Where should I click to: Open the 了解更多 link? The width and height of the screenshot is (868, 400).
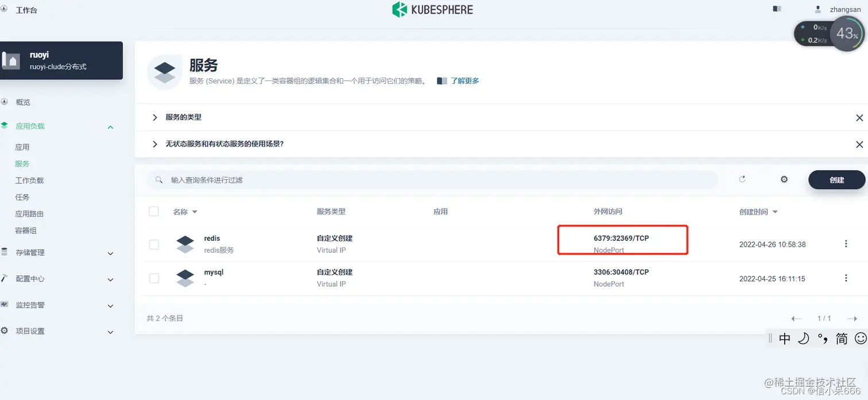point(464,81)
